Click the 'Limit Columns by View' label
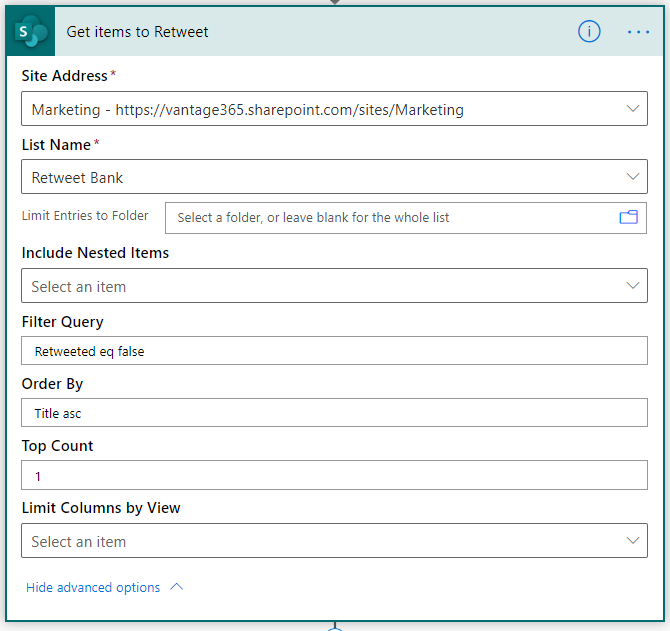Screen dimensions: 670x631 101,508
